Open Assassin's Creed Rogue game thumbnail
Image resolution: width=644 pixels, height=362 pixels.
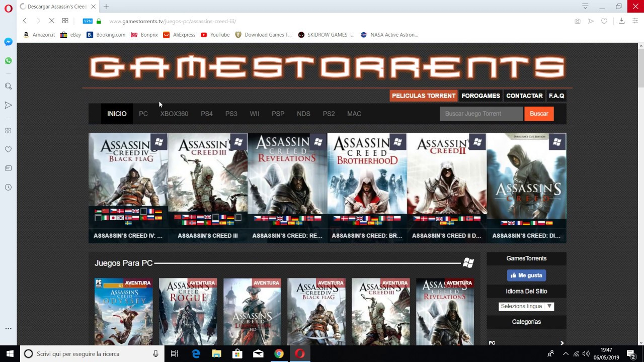click(x=188, y=312)
